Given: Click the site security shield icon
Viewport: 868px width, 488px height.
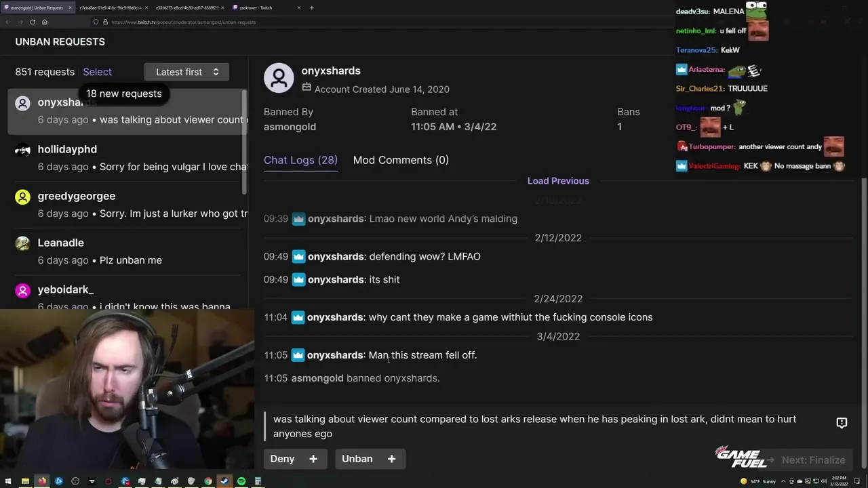Looking at the screenshot, I should click(96, 22).
